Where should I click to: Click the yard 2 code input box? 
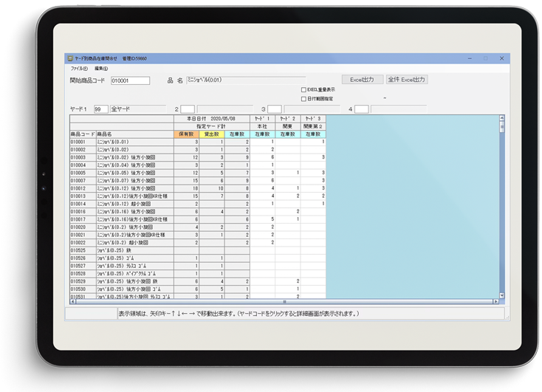pyautogui.click(x=188, y=109)
